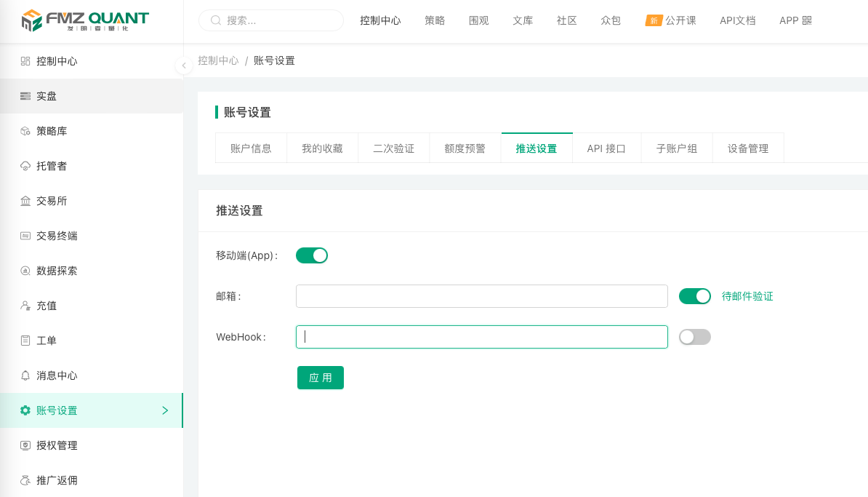Enable the WebHook push toggle
Viewport: 868px width, 497px height.
coord(695,337)
